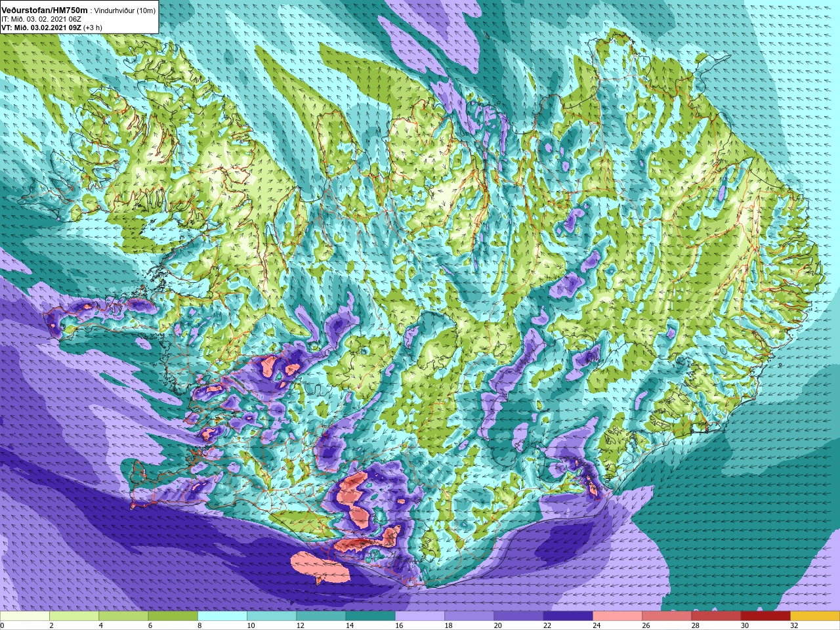Pick the dark red 30–32 legend swatch

coord(766,616)
